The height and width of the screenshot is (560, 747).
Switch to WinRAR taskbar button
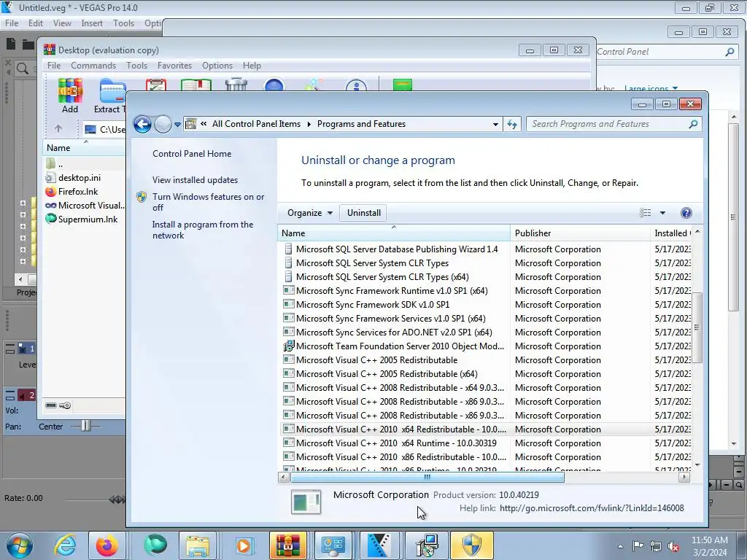287,545
